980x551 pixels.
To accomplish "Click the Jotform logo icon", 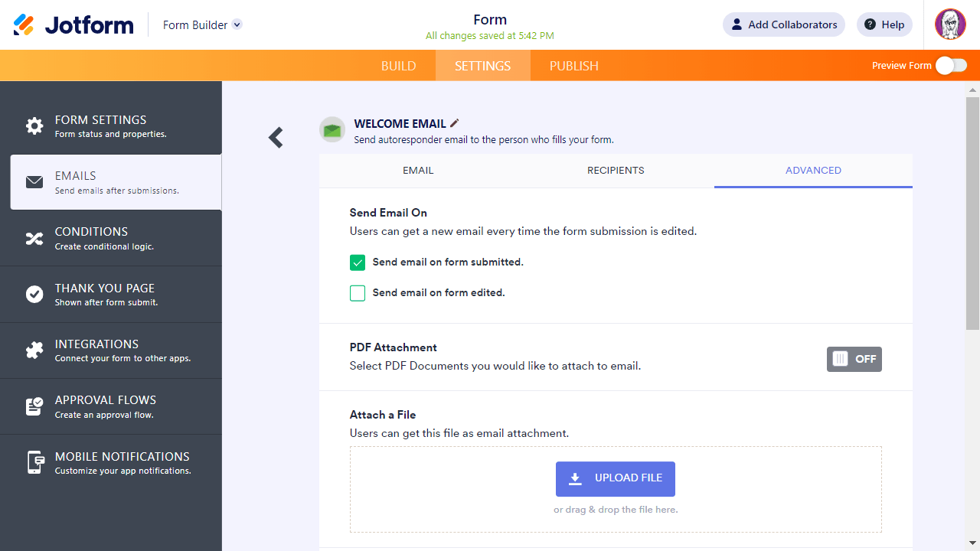I will pyautogui.click(x=24, y=24).
